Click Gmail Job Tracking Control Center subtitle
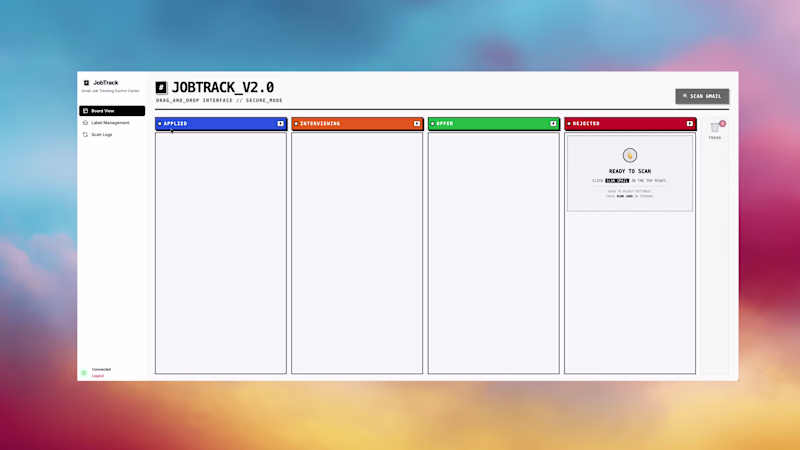Screen dimensions: 800x450 110,91
